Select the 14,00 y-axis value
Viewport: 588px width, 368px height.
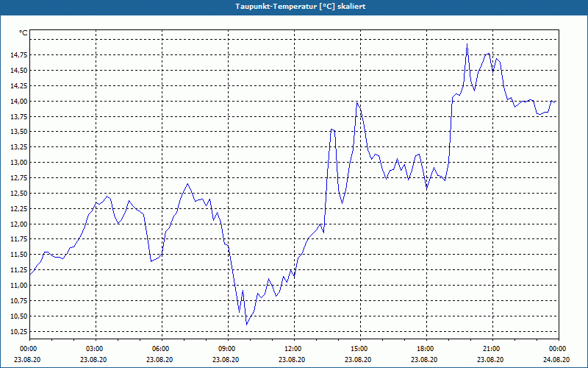[x=19, y=102]
